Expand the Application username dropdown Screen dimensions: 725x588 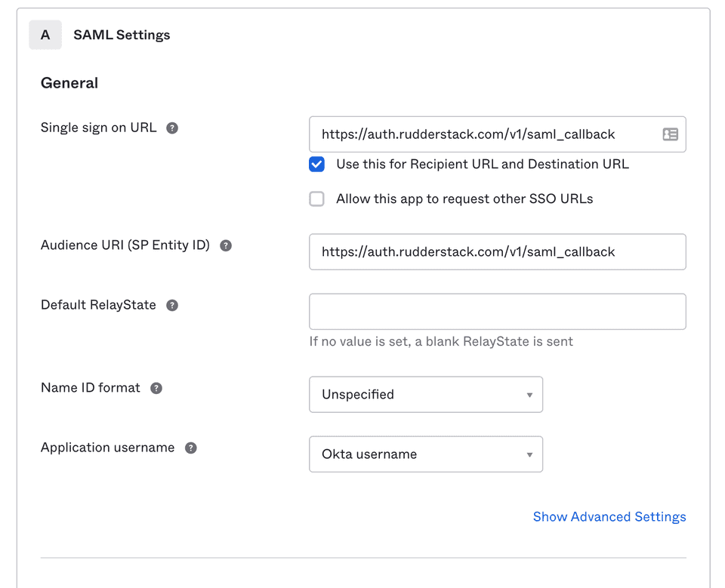426,454
